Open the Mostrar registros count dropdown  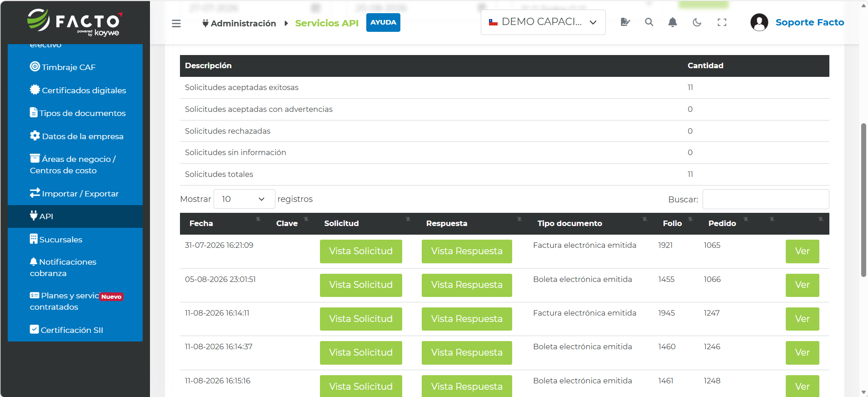click(x=244, y=199)
